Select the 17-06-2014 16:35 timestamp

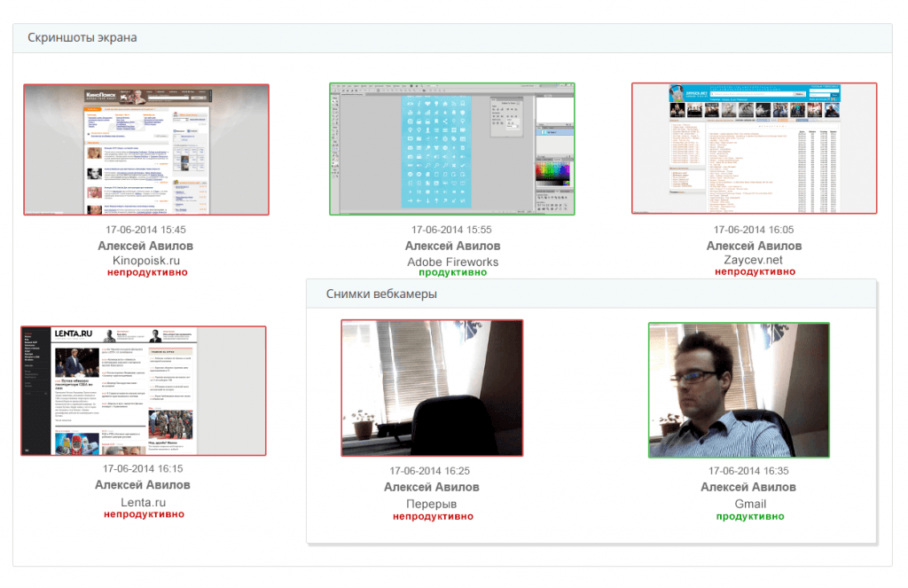(x=748, y=471)
